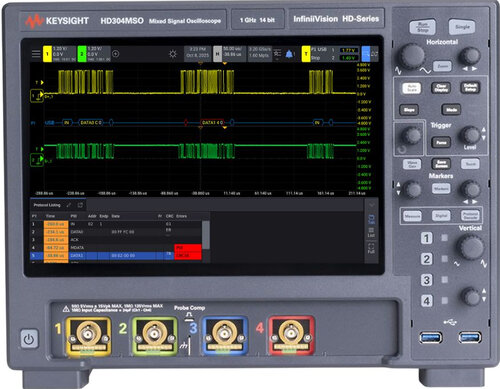Screen dimensions: 500x389
Task: Select the Data column header in listing
Action: point(115,216)
